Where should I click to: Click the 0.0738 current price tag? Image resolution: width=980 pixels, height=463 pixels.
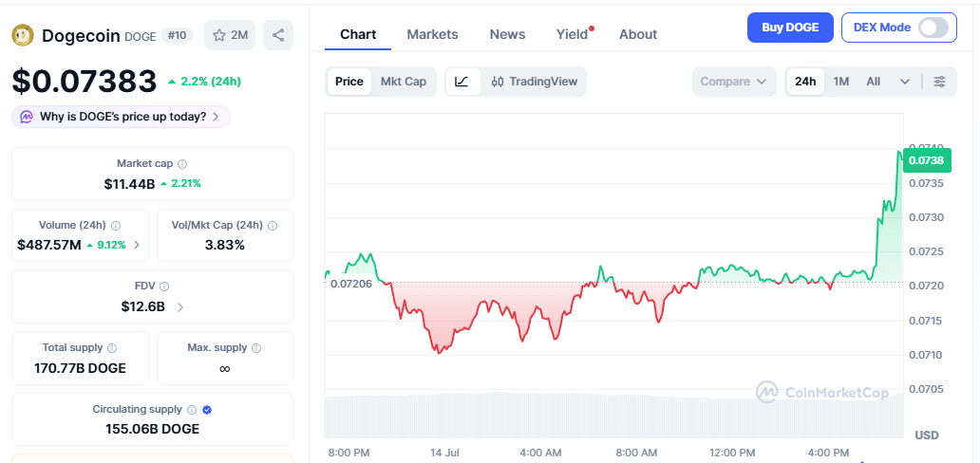point(926,160)
